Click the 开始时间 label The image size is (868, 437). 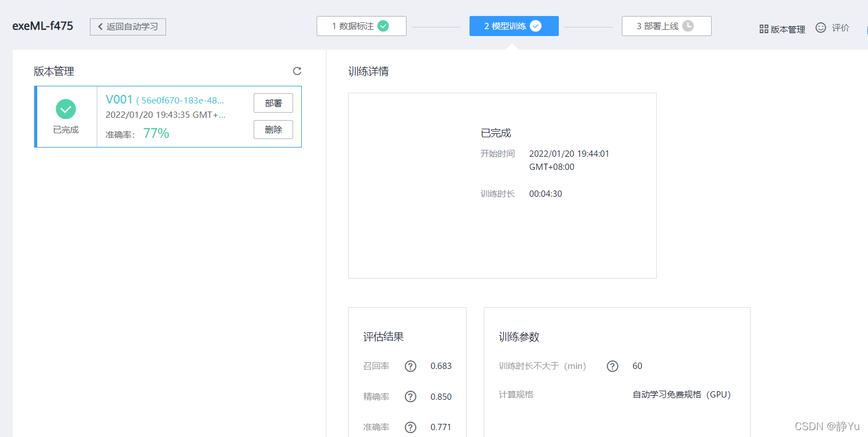tap(498, 154)
